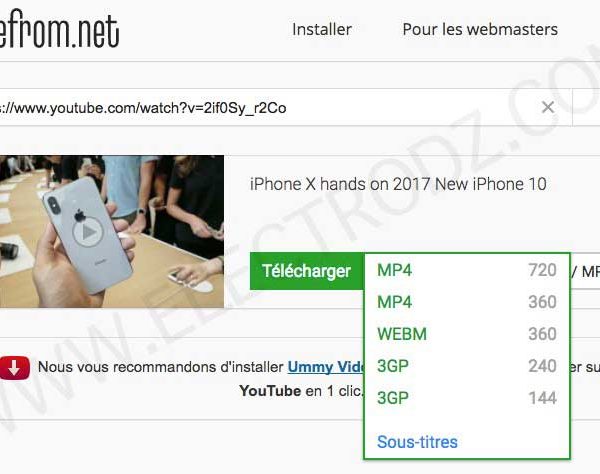Select MP4 720 format option

pyautogui.click(x=466, y=270)
